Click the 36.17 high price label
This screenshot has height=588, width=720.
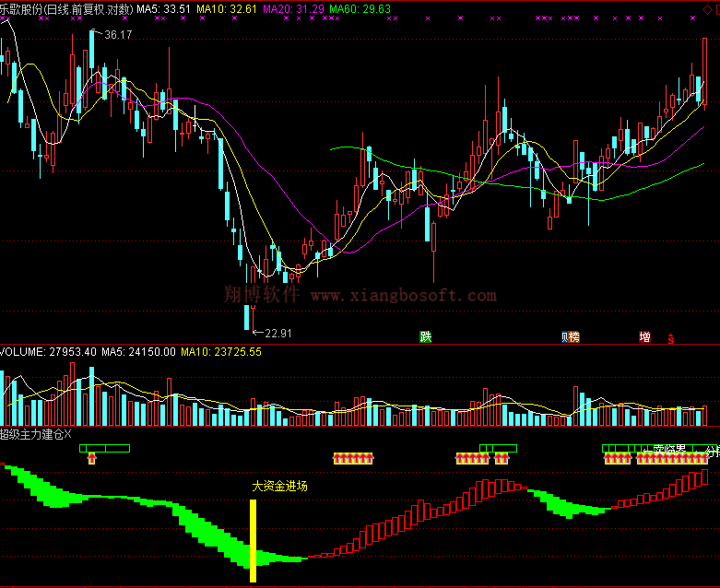point(118,35)
